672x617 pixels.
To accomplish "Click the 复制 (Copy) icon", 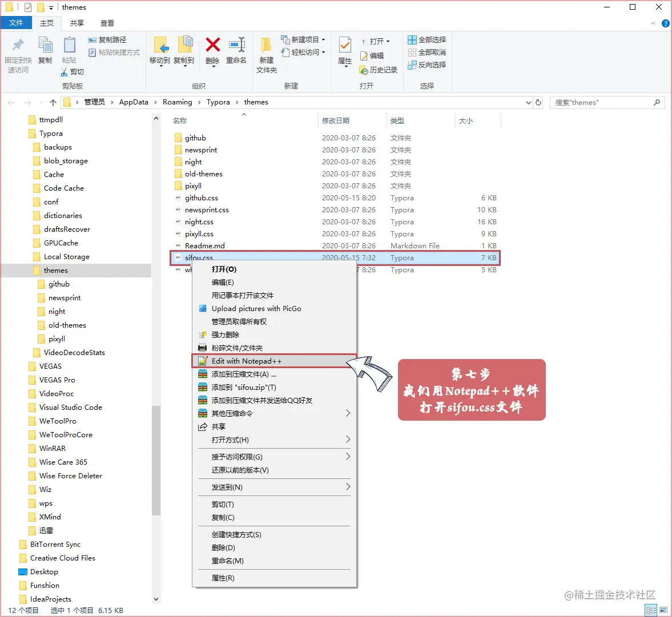I will [x=45, y=49].
